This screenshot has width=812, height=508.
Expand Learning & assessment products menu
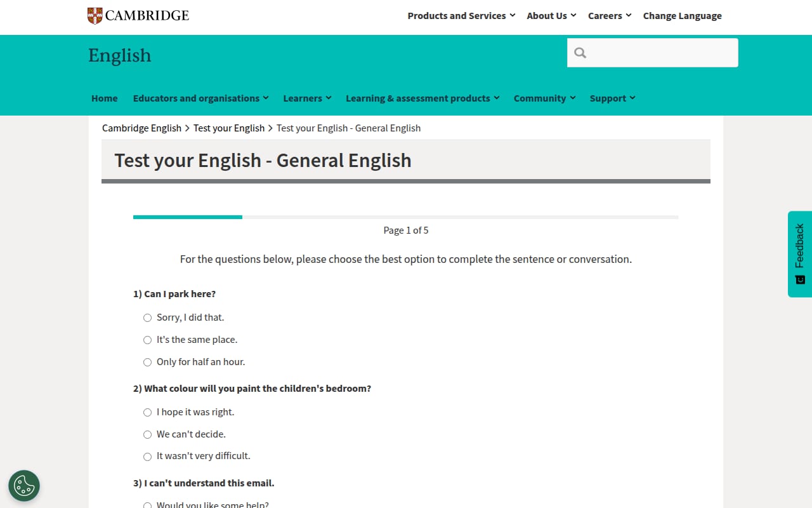click(x=422, y=98)
